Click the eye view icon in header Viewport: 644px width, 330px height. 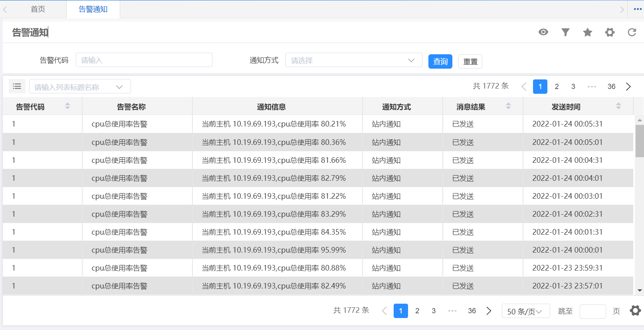click(x=543, y=32)
